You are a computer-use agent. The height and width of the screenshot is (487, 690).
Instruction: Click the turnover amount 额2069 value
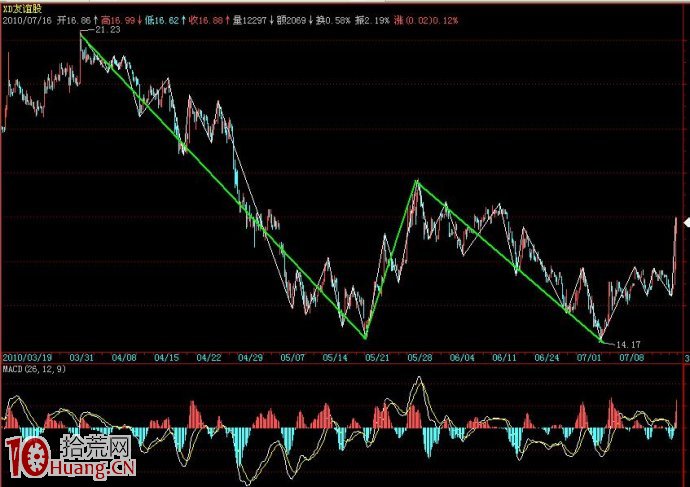coord(291,20)
